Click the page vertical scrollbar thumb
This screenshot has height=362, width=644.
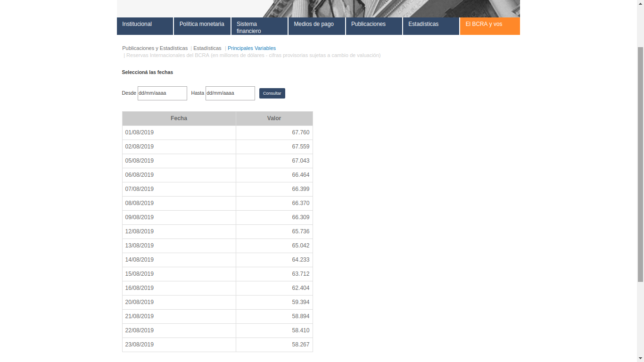coord(640,165)
